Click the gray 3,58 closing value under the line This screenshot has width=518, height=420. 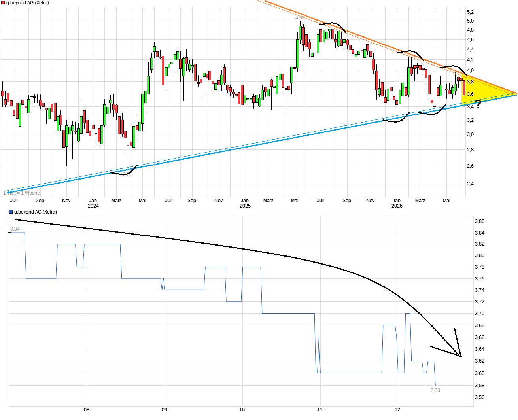pyautogui.click(x=435, y=390)
